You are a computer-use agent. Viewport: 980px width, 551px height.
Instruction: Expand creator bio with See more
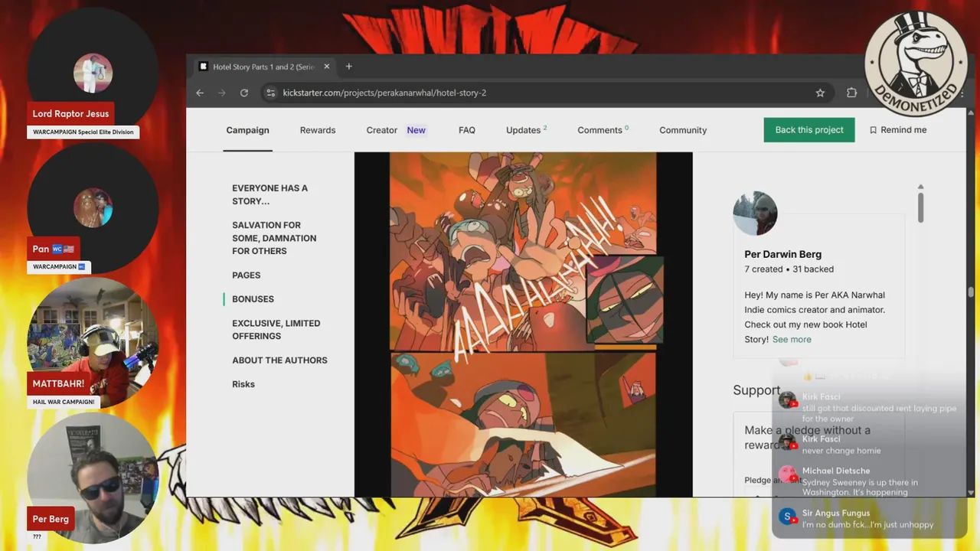(792, 339)
